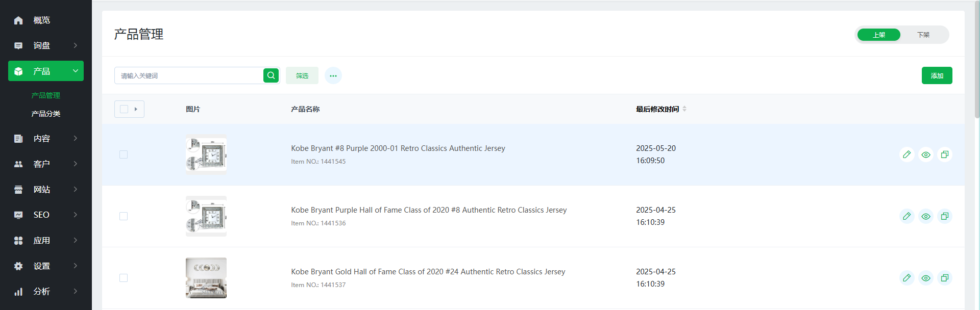The width and height of the screenshot is (980, 310).
Task: Expand the 网站 menu chevron
Action: pos(76,189)
